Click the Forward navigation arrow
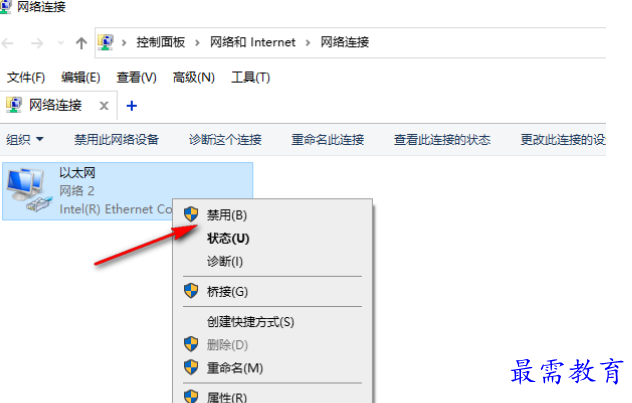This screenshot has width=632, height=403. tap(37, 43)
